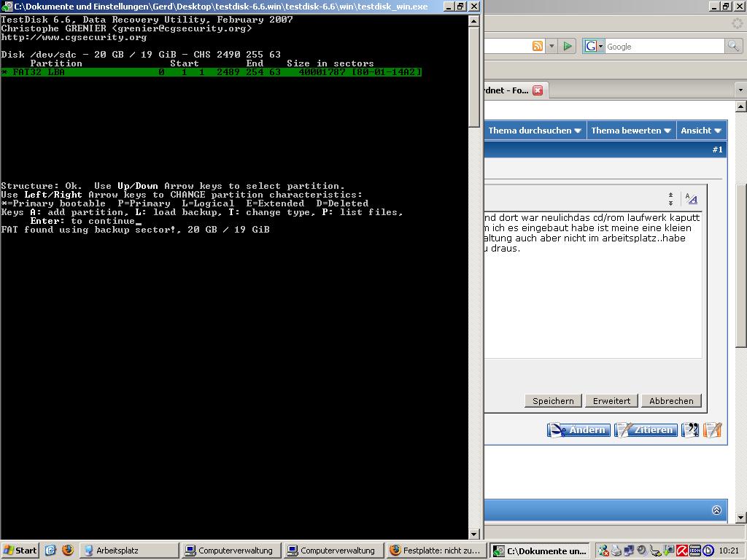Viewport: 747px width, 560px height.
Task: Click the TestDisk window title bar icon
Action: [7, 6]
